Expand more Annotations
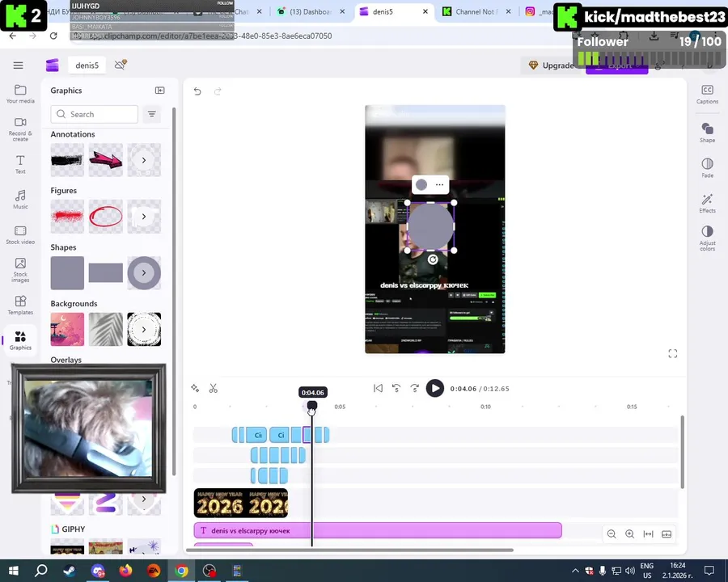 point(144,160)
